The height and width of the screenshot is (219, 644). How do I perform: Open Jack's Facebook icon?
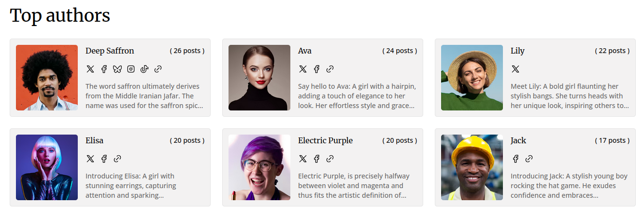point(515,159)
